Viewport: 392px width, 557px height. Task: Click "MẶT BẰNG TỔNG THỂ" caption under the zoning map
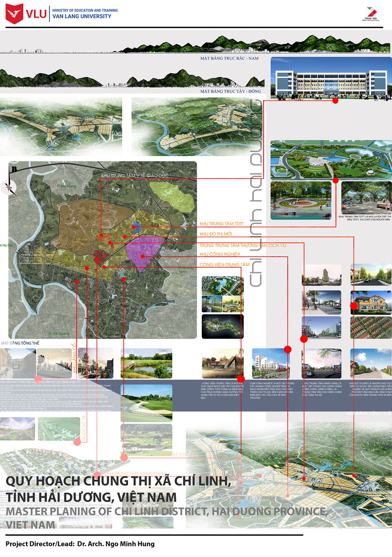point(20,343)
